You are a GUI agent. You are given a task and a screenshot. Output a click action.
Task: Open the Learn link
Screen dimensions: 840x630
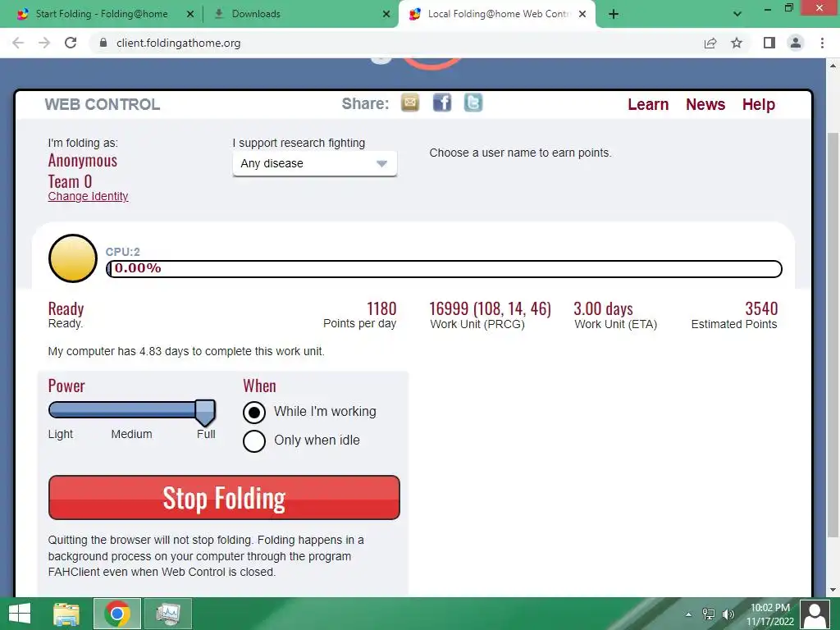point(648,104)
